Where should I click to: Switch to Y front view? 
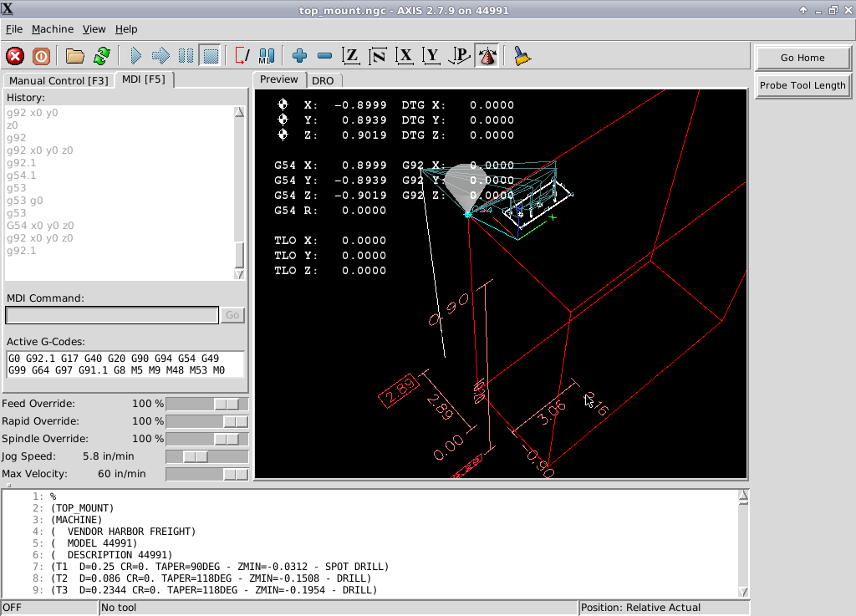[432, 56]
